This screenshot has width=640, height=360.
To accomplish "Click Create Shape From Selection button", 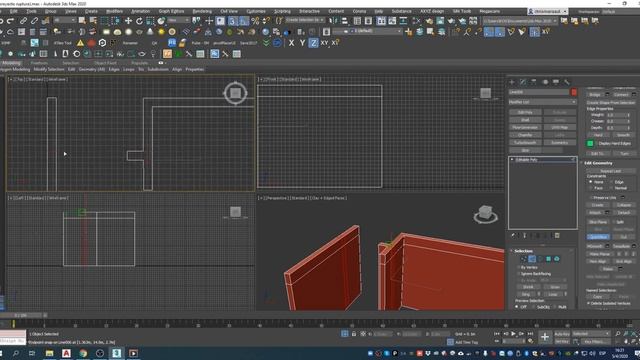I will 611,102.
